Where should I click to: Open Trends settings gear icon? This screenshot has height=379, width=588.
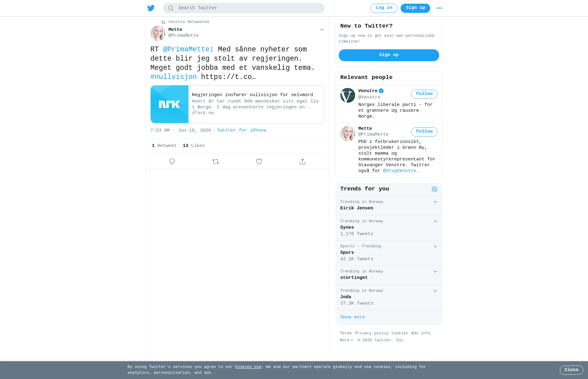click(435, 189)
